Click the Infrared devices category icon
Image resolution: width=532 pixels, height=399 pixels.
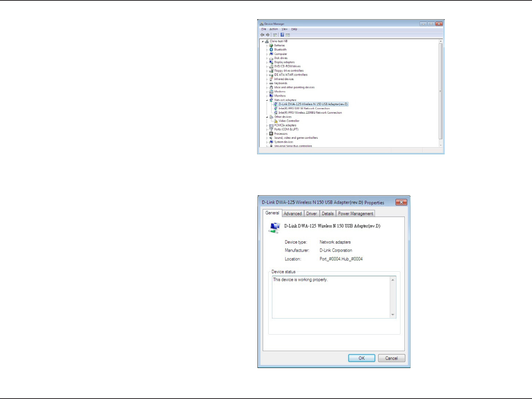(x=271, y=79)
